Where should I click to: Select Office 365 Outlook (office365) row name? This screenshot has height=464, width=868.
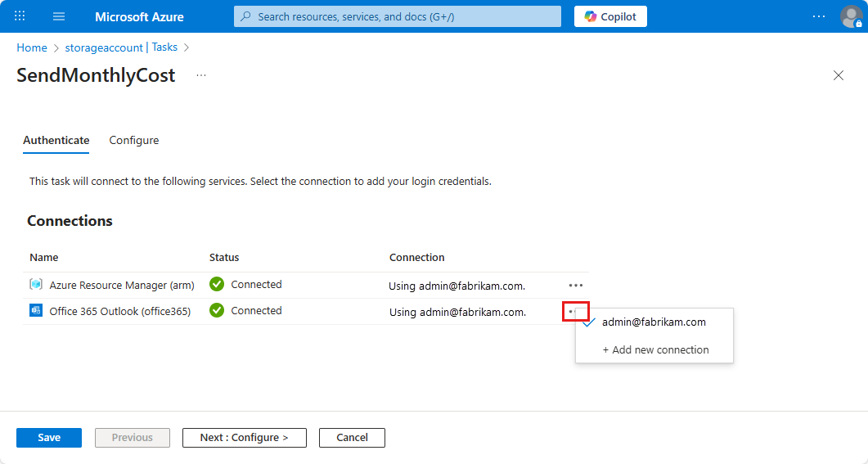(x=120, y=311)
